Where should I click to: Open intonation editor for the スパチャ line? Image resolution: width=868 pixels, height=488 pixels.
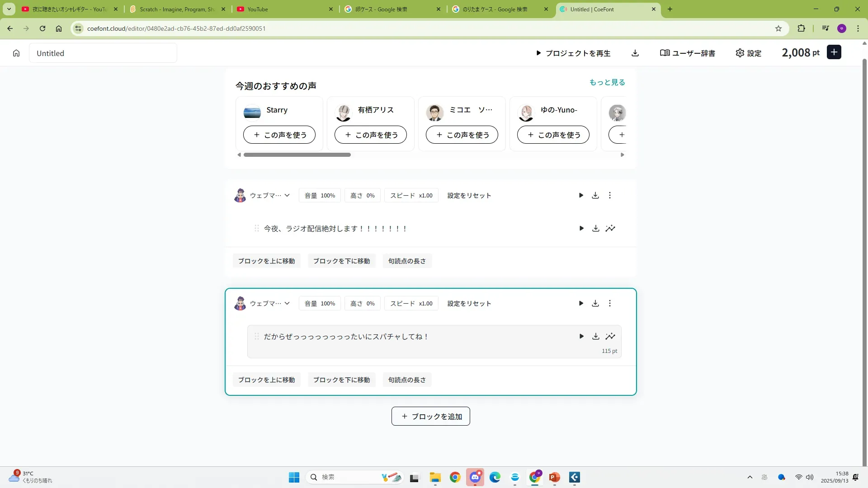click(610, 336)
